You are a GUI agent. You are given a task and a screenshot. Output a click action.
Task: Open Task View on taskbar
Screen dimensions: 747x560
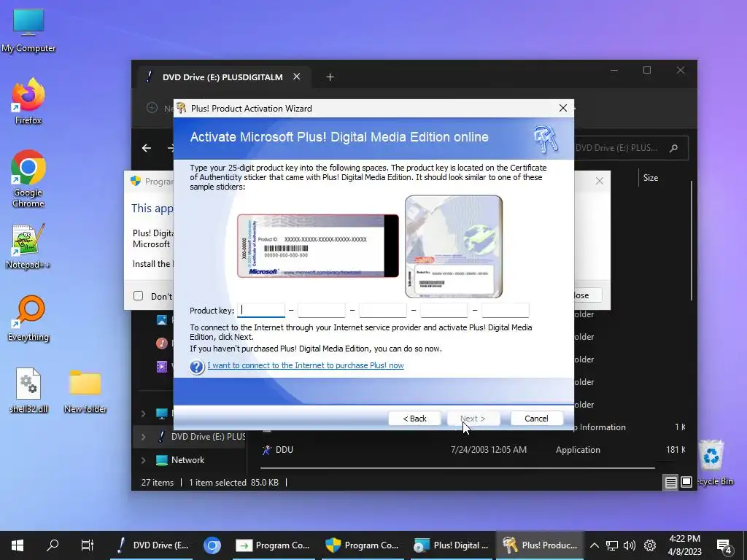88,545
